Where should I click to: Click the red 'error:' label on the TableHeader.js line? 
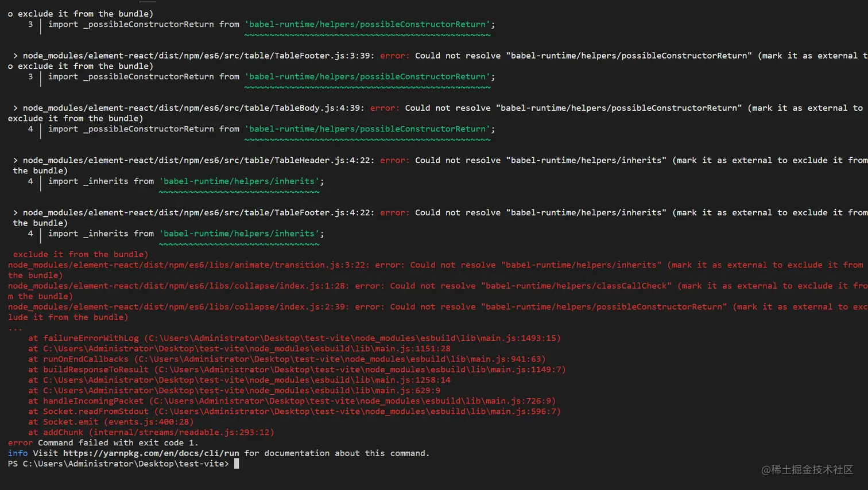click(395, 160)
